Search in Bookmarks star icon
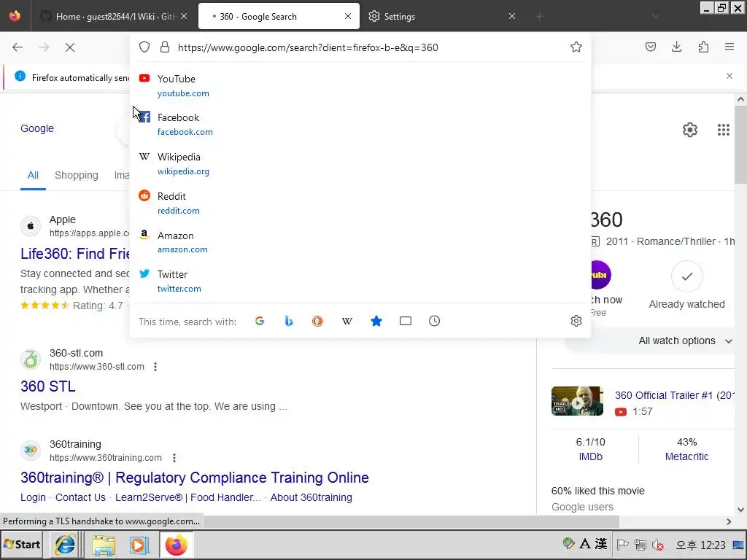 point(376,321)
